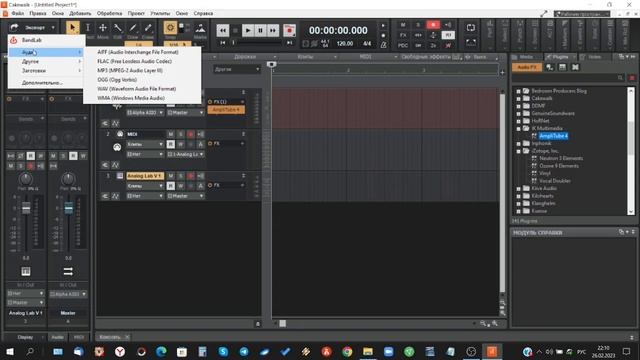Pick the Erase tool
The width and height of the screenshot is (640, 360).
click(x=148, y=28)
